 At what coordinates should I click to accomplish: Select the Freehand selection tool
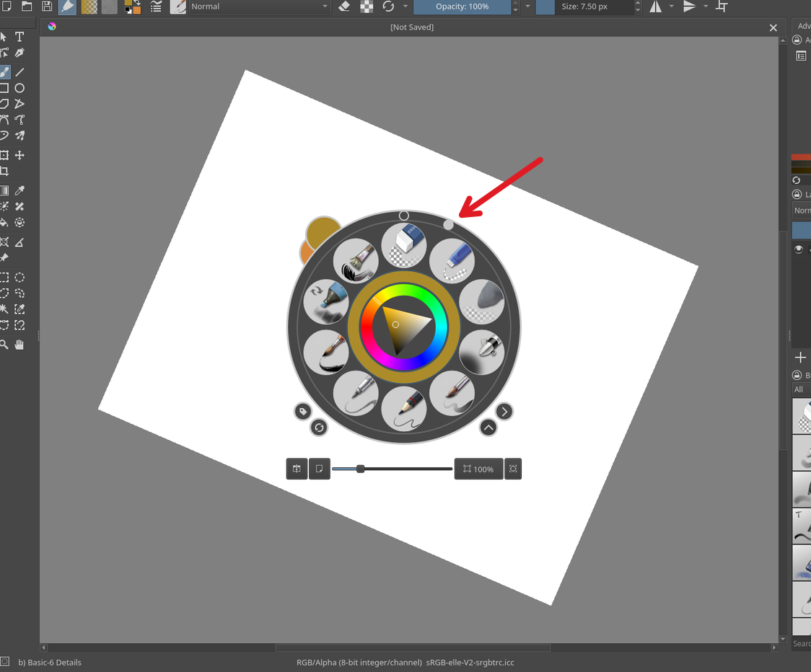click(x=19, y=293)
